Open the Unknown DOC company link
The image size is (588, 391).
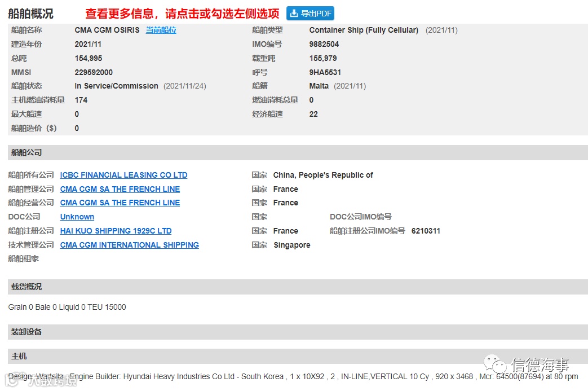77,217
